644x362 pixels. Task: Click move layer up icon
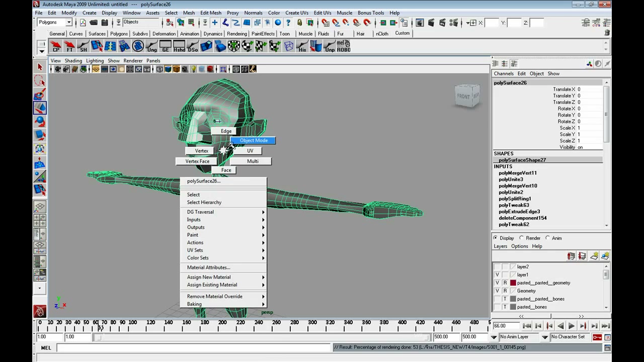point(571,256)
